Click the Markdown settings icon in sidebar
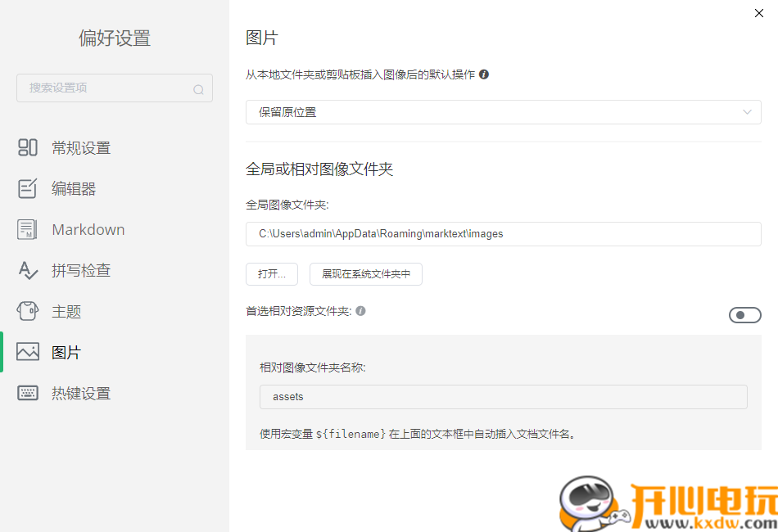778x532 pixels. point(28,229)
